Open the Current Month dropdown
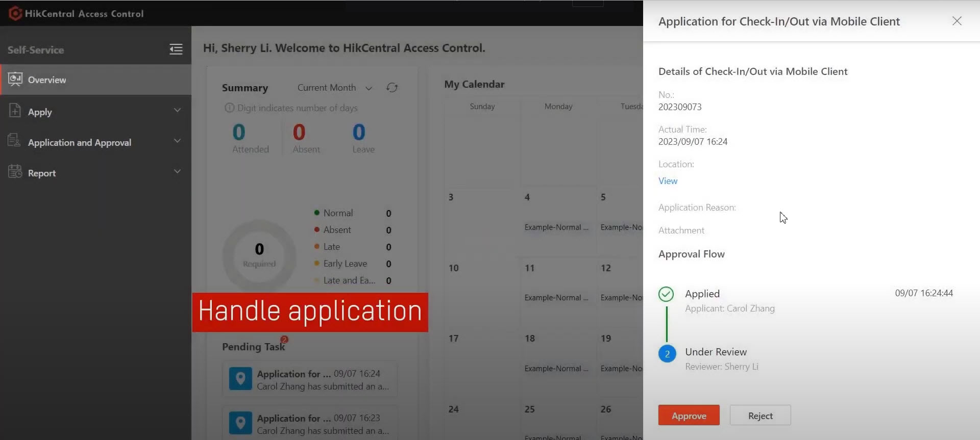Screen dimensions: 980x440 [334, 88]
